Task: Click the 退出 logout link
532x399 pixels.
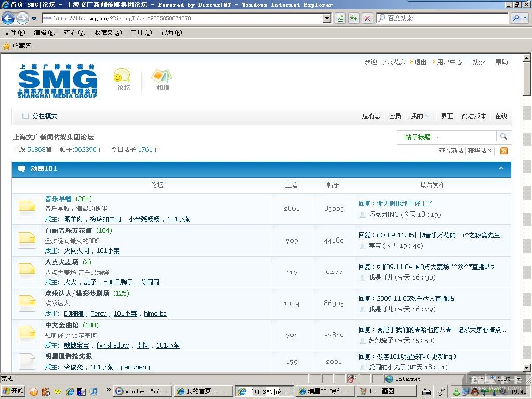Action: pos(420,62)
